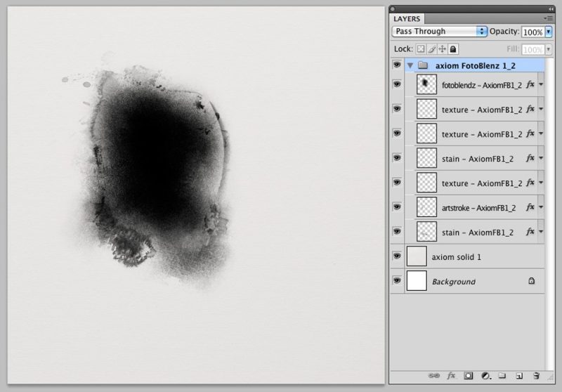562x392 pixels.
Task: Toggle visibility of the fotoblendz layer
Action: tap(397, 84)
